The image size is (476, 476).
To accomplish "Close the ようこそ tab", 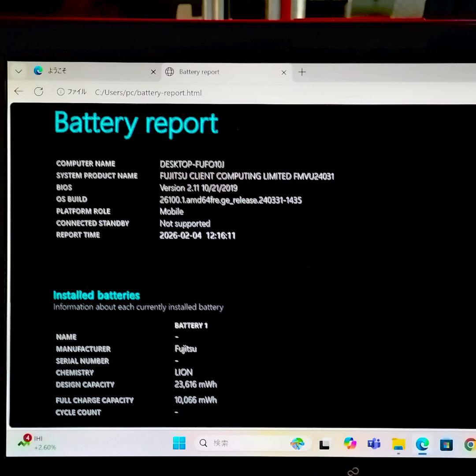I will tap(153, 71).
